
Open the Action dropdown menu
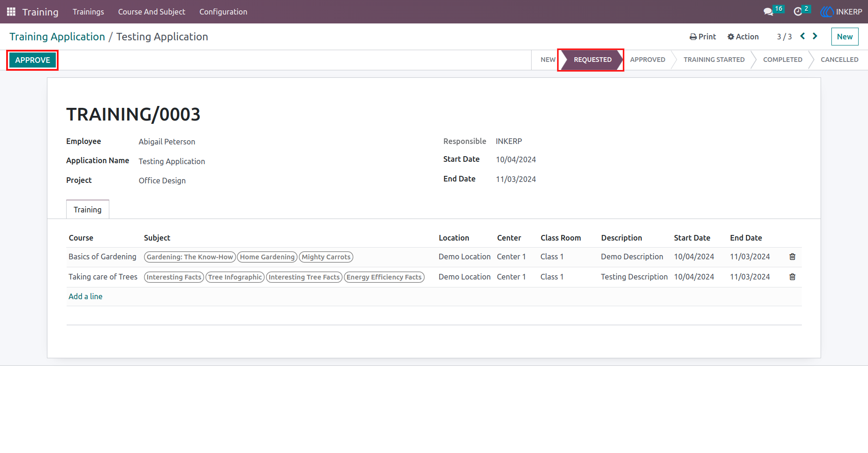pyautogui.click(x=743, y=37)
